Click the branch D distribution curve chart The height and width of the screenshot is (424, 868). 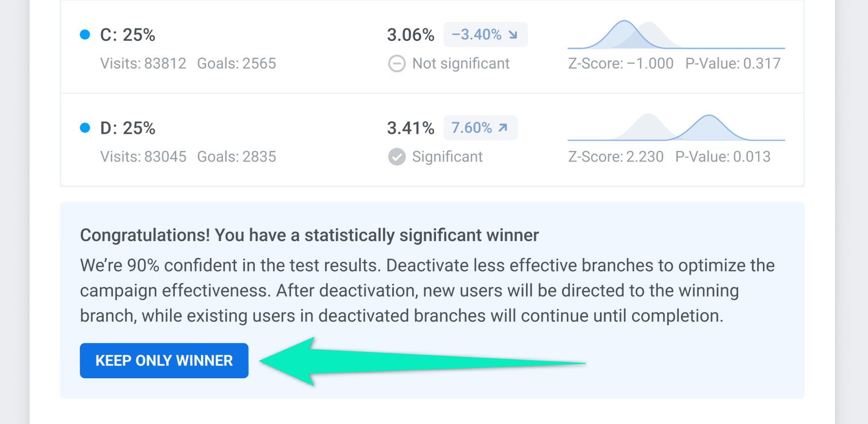coord(676,128)
